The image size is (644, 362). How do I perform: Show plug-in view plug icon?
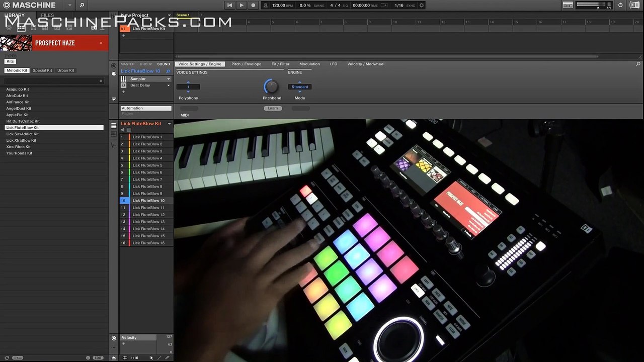coord(114,73)
